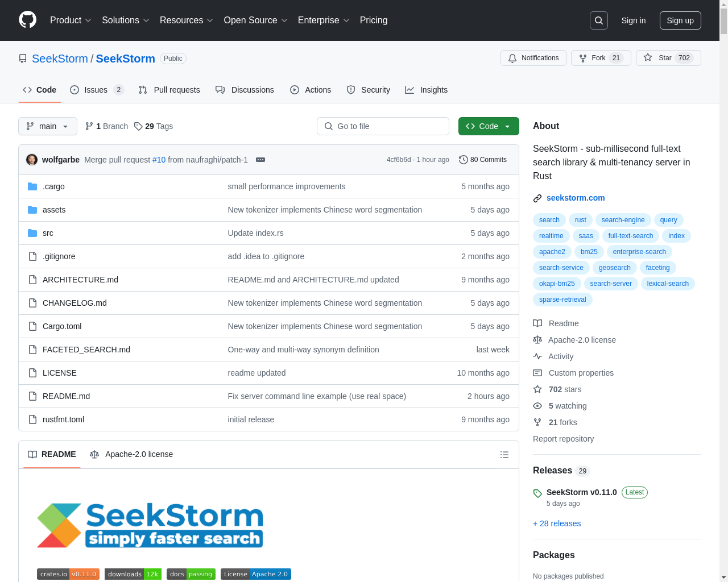The width and height of the screenshot is (728, 582).
Task: Open Custom properties link
Action: click(x=573, y=373)
